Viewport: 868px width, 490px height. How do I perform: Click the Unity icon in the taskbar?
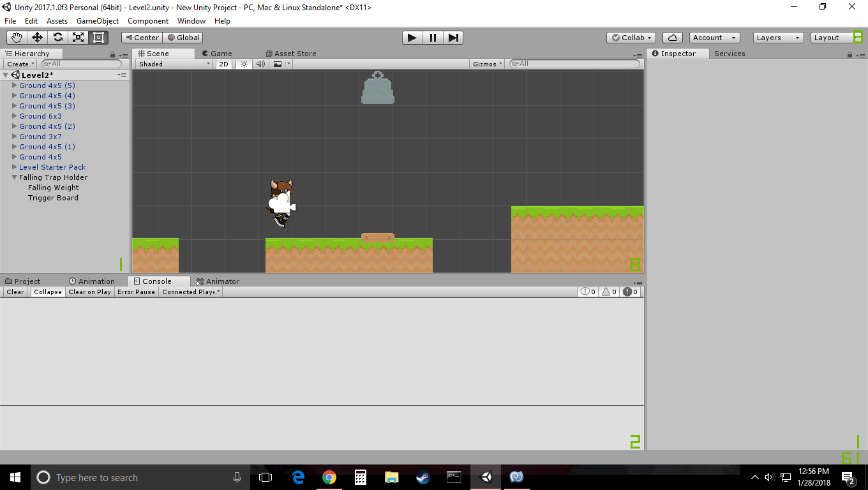pyautogui.click(x=486, y=477)
